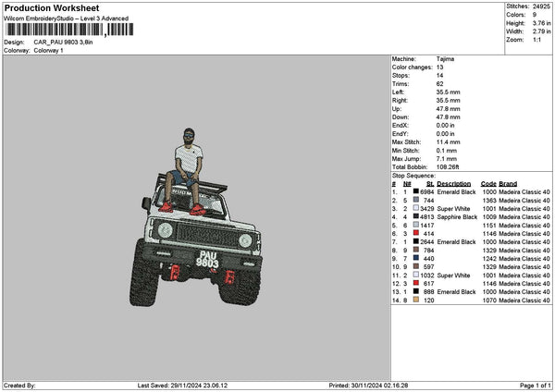
Task: Click the embroidered jeep design preview
Action: point(196,217)
